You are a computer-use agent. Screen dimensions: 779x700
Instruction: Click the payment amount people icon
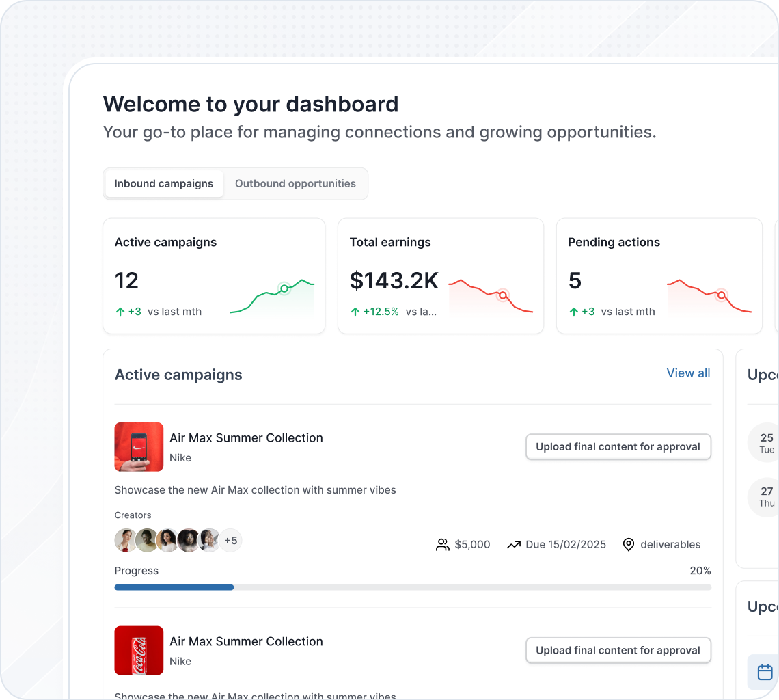(x=442, y=544)
